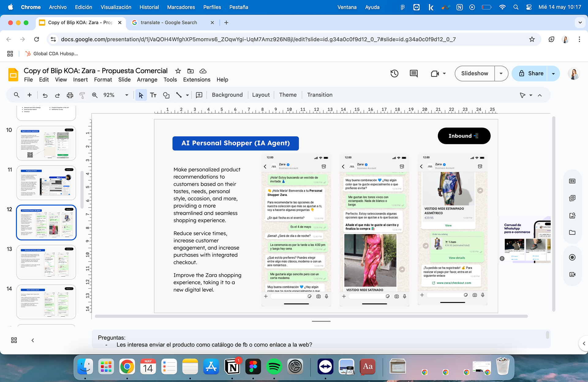588x382 pixels.
Task: Open Notion from the Dock
Action: pos(232,366)
